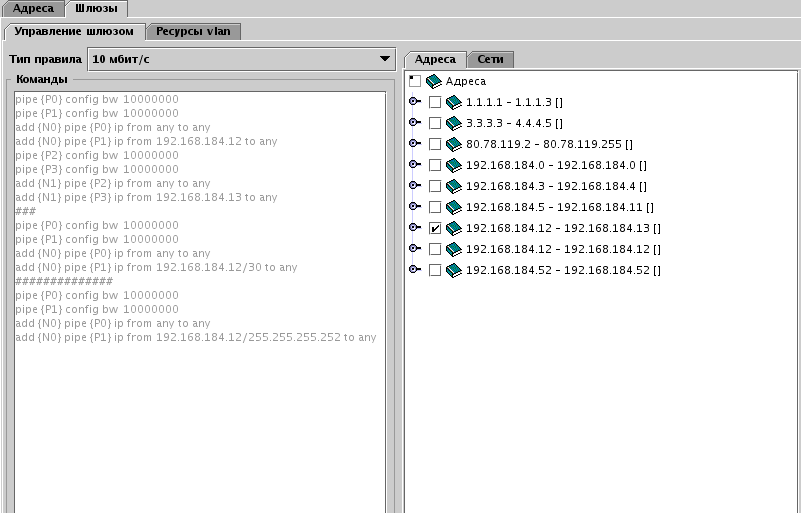Click the book icon beside 192.168.184.0 range

454,165
